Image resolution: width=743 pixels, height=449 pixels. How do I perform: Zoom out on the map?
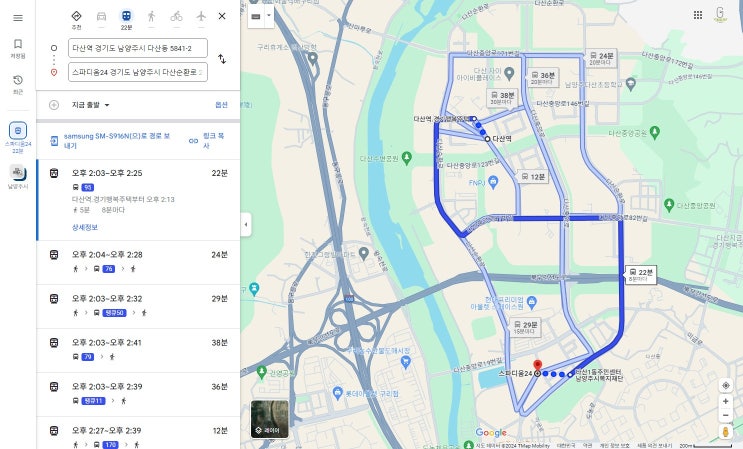coord(725,415)
